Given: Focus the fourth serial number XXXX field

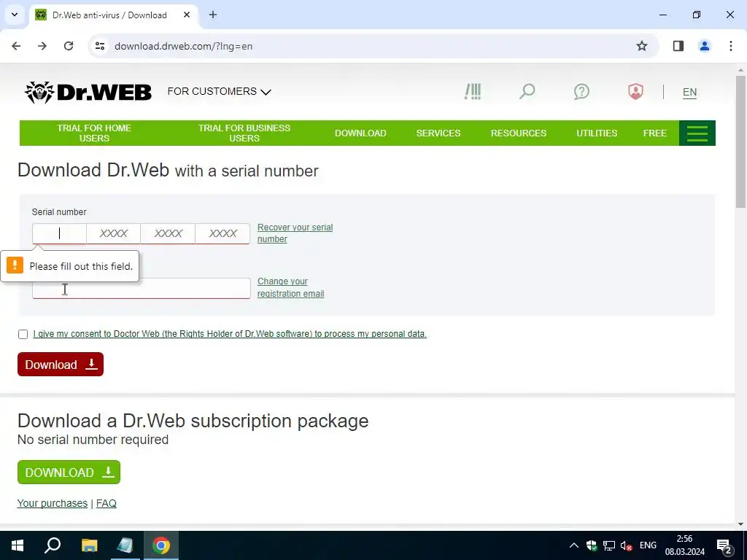Looking at the screenshot, I should (x=222, y=233).
